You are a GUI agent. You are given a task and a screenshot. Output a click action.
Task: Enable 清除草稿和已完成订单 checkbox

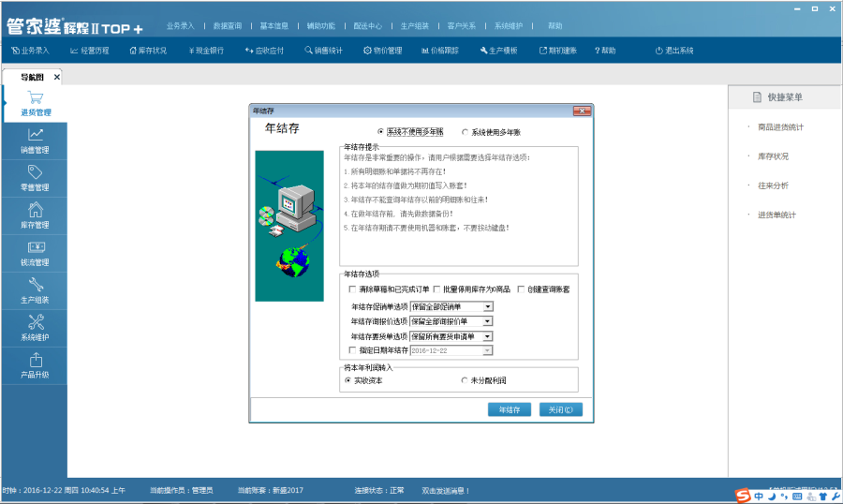352,289
